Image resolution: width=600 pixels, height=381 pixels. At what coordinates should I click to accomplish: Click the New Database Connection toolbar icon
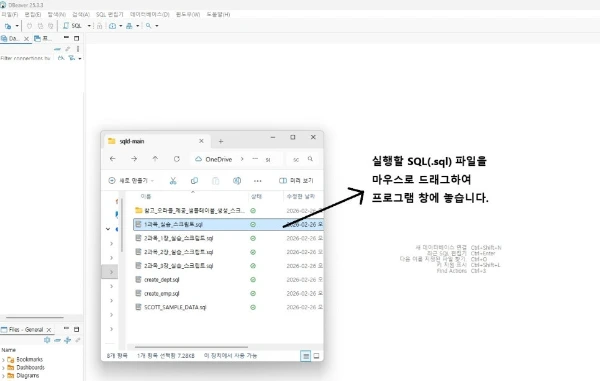[x=8, y=26]
